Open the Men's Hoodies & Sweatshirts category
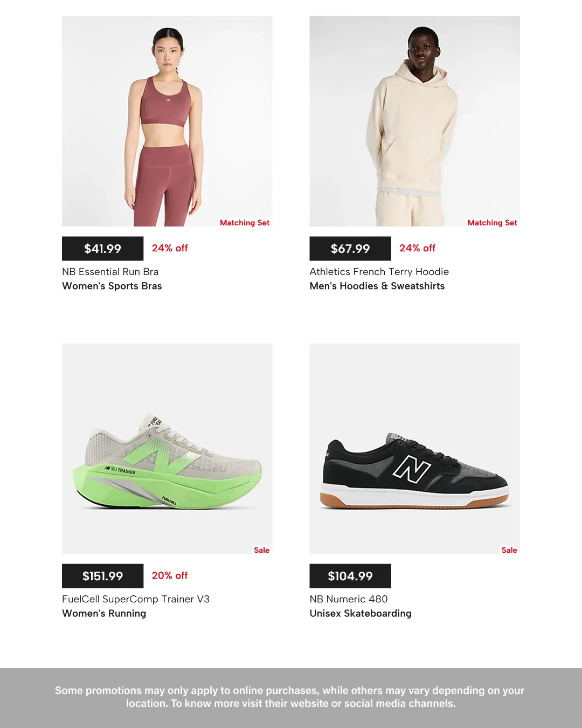Viewport: 582px width, 728px height. (x=377, y=286)
